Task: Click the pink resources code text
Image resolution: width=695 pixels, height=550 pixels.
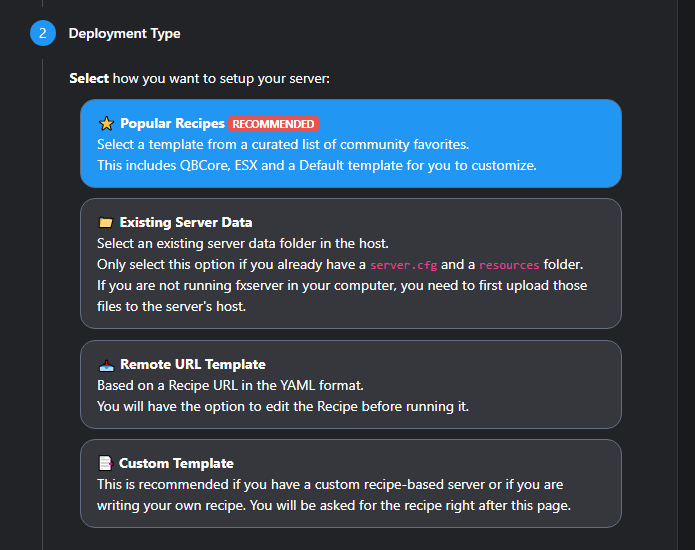Action: (509, 265)
